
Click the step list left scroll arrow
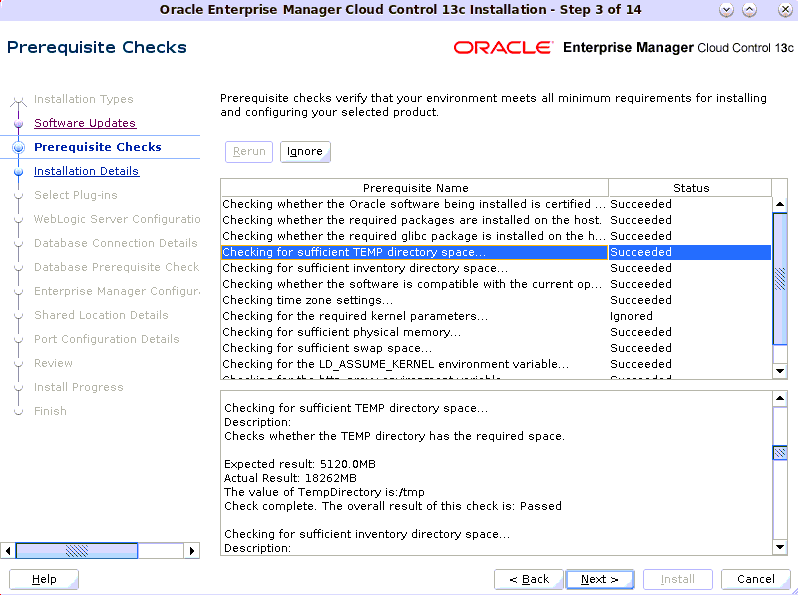[x=8, y=551]
